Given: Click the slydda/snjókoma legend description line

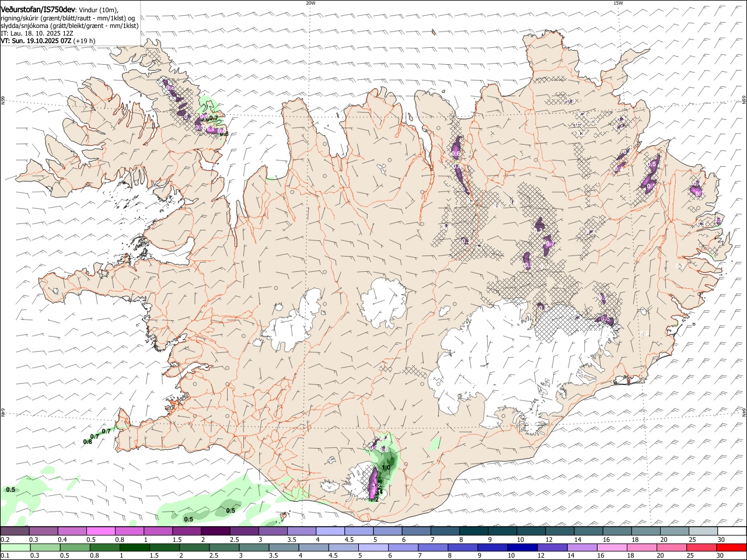Looking at the screenshot, I should (x=69, y=26).
